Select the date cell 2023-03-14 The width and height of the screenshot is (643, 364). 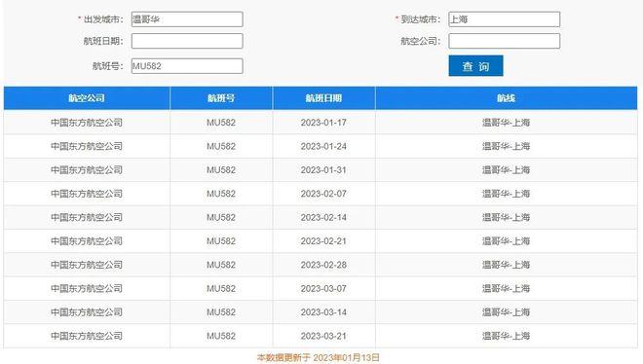click(323, 312)
